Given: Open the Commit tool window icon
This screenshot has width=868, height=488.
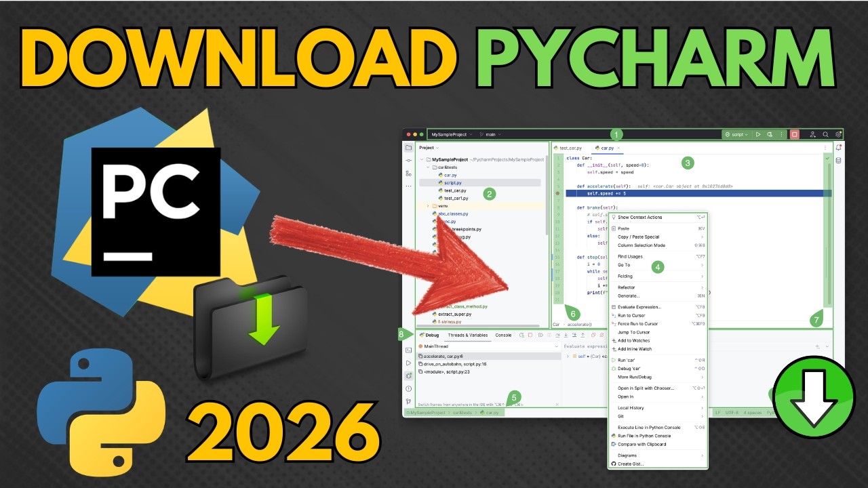Looking at the screenshot, I should click(408, 160).
